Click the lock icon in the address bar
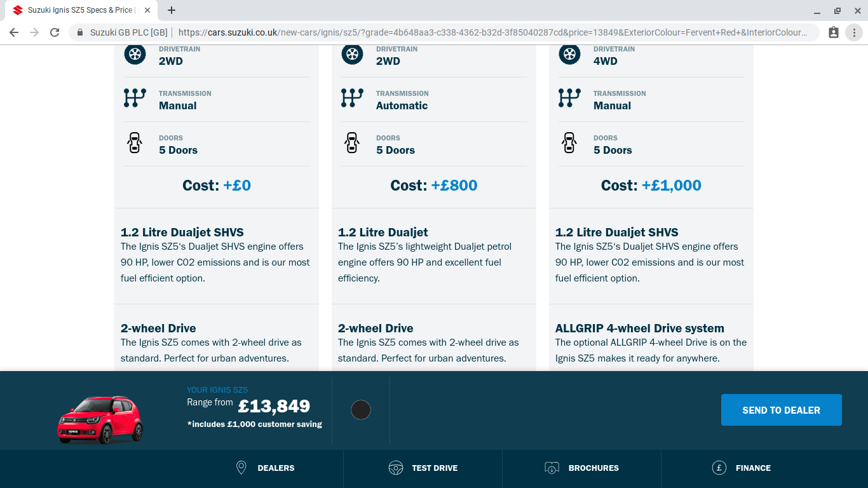 (x=80, y=32)
